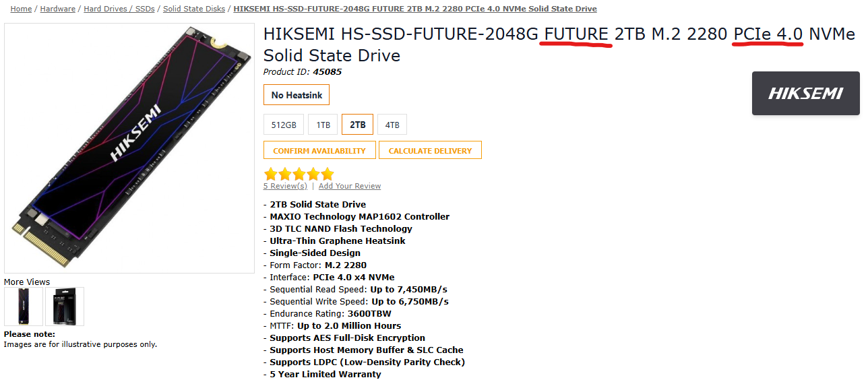
Task: Click the five-star rating icons
Action: 299,174
